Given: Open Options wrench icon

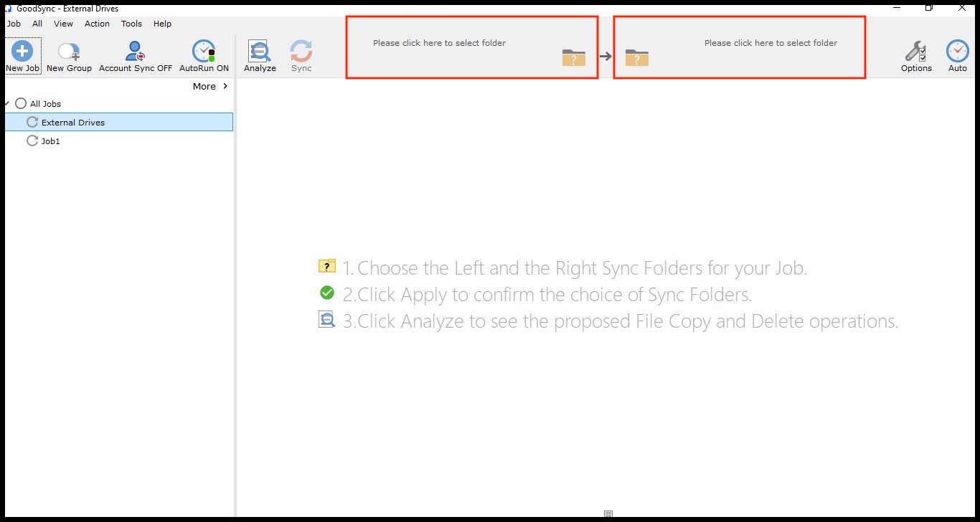Looking at the screenshot, I should [915, 52].
